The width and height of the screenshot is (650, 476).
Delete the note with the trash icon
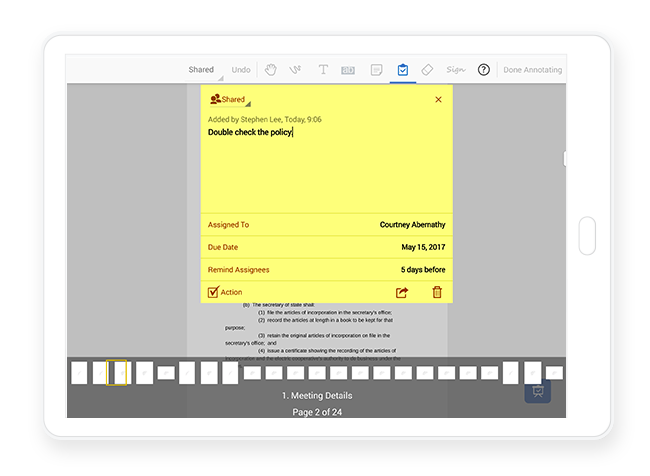[x=437, y=292]
